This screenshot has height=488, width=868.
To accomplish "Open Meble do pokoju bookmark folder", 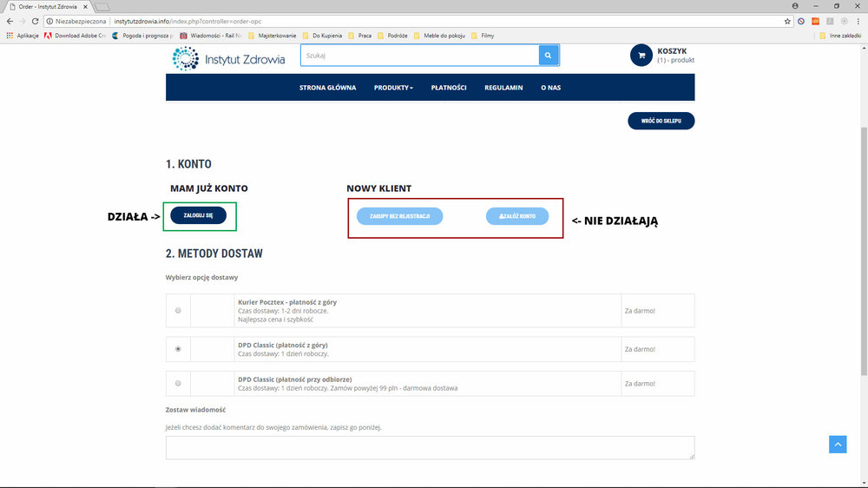I will (439, 36).
